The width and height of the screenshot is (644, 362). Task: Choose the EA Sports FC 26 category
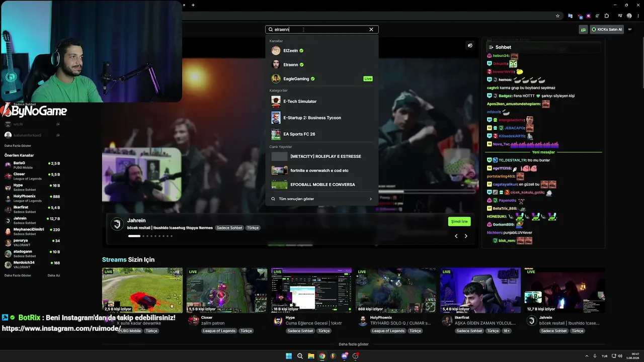(x=322, y=134)
